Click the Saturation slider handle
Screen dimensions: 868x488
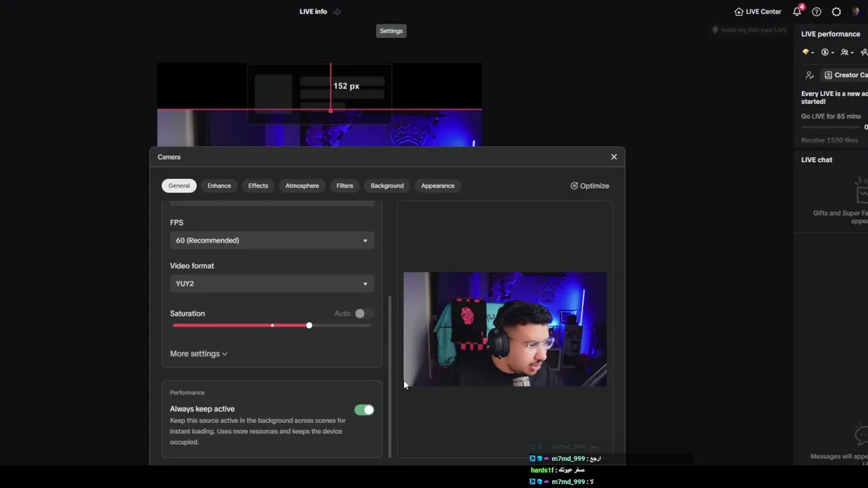(x=309, y=325)
